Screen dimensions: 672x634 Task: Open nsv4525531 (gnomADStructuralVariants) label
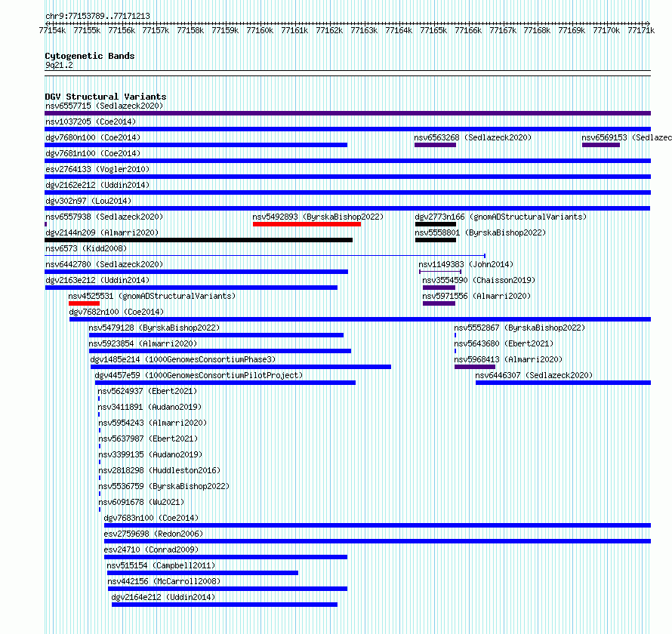click(x=152, y=296)
